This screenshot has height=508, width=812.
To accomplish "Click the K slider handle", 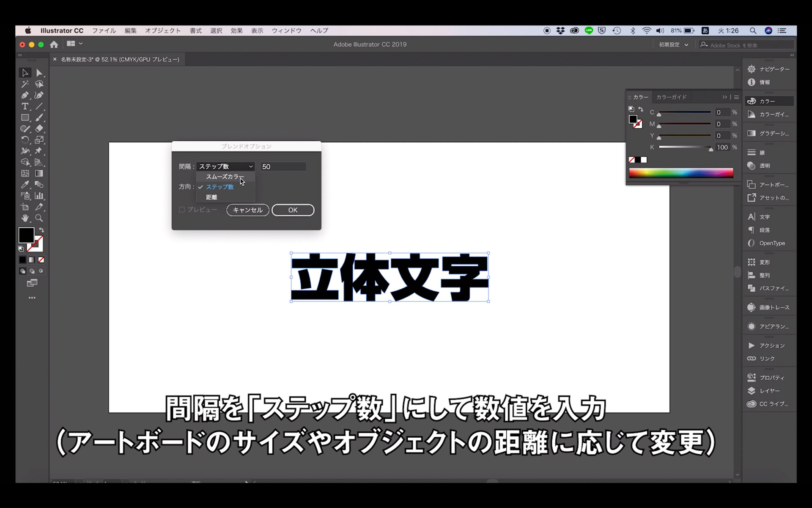I will pyautogui.click(x=711, y=149).
